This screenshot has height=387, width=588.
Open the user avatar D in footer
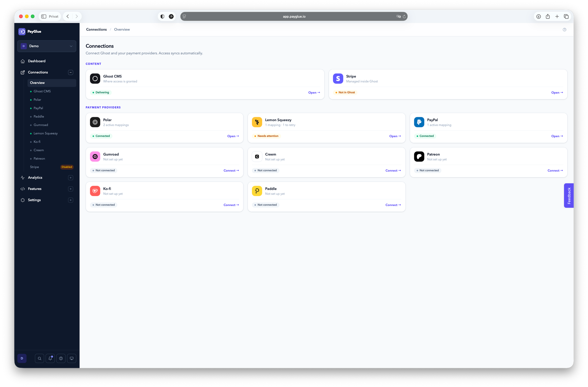point(22,358)
